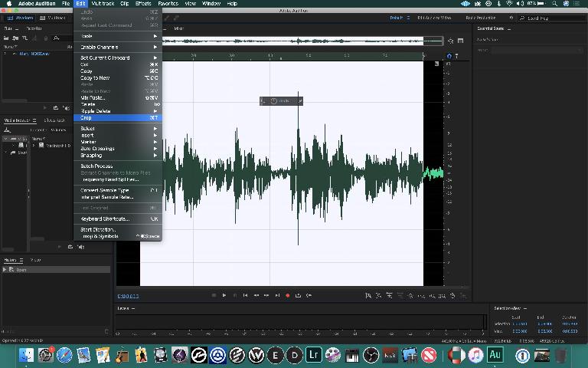Screen dimensions: 588x368
Task: Open the Snapping submenu
Action: pyautogui.click(x=118, y=156)
